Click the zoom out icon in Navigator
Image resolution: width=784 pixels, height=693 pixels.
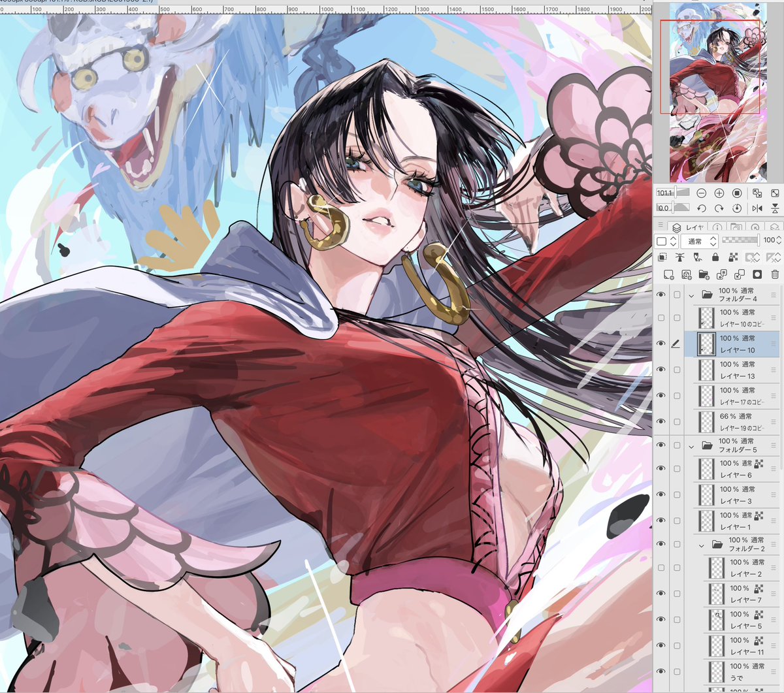(x=701, y=193)
